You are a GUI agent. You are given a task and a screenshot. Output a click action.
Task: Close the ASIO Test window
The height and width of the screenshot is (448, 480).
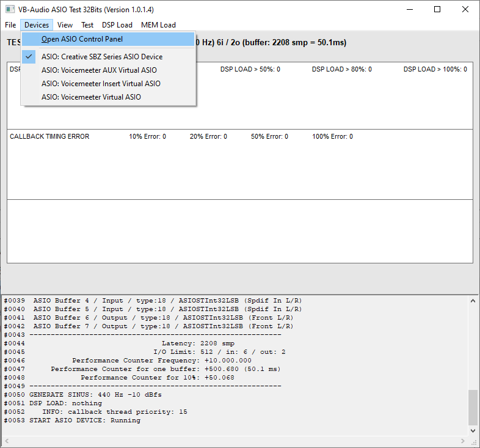pos(465,10)
